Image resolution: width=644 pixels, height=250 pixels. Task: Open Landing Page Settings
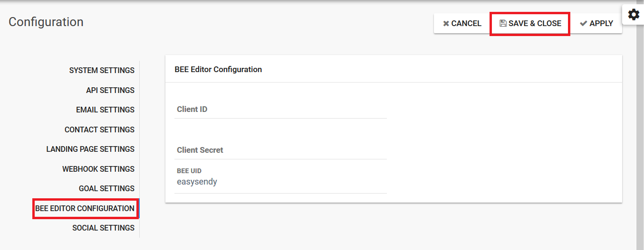(x=90, y=149)
